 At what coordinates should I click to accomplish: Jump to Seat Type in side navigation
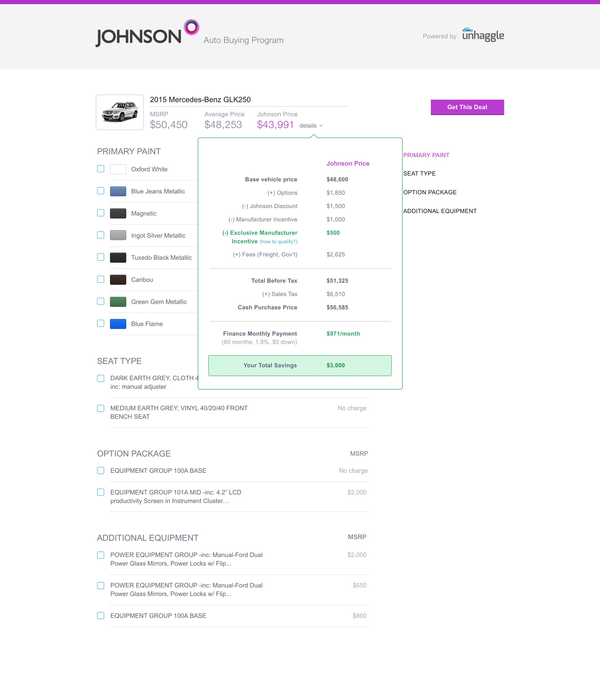[419, 174]
